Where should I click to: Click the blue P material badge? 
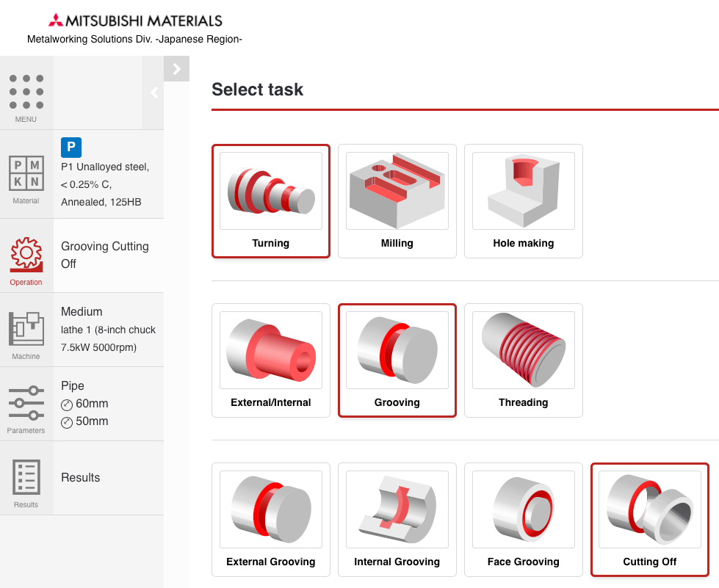point(71,147)
